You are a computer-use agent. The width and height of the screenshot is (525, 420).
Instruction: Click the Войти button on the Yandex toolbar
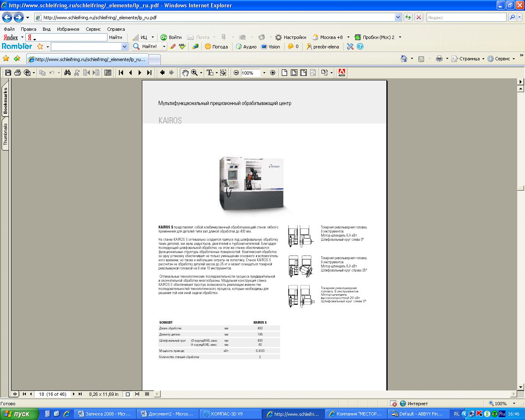tap(171, 37)
